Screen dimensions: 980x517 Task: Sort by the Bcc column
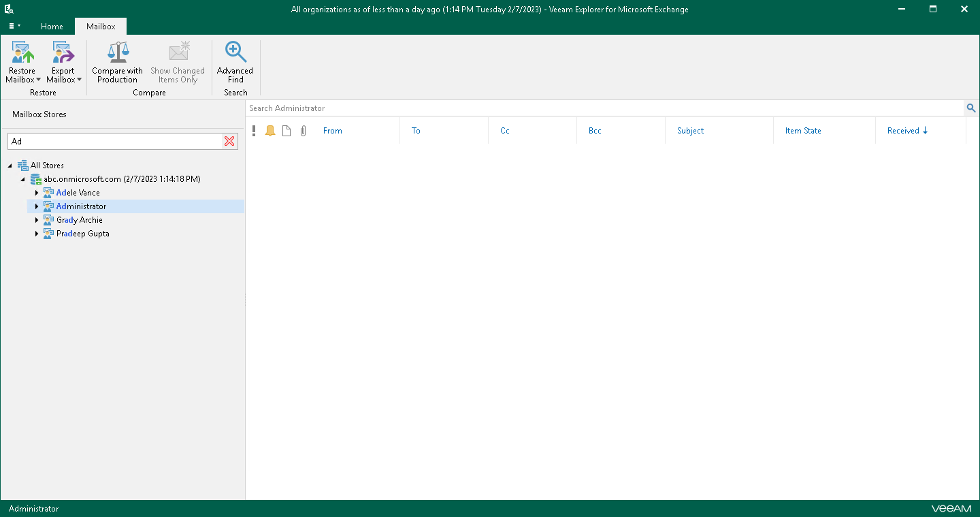pyautogui.click(x=595, y=131)
